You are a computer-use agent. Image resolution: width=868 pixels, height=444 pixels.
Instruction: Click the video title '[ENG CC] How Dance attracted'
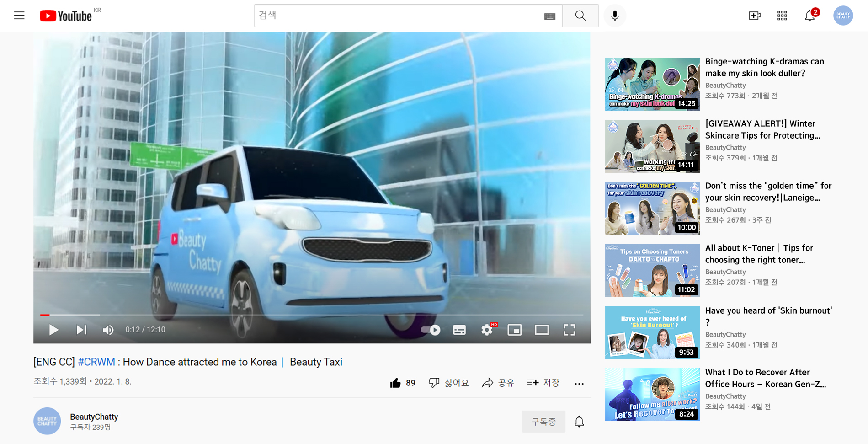pyautogui.click(x=188, y=362)
